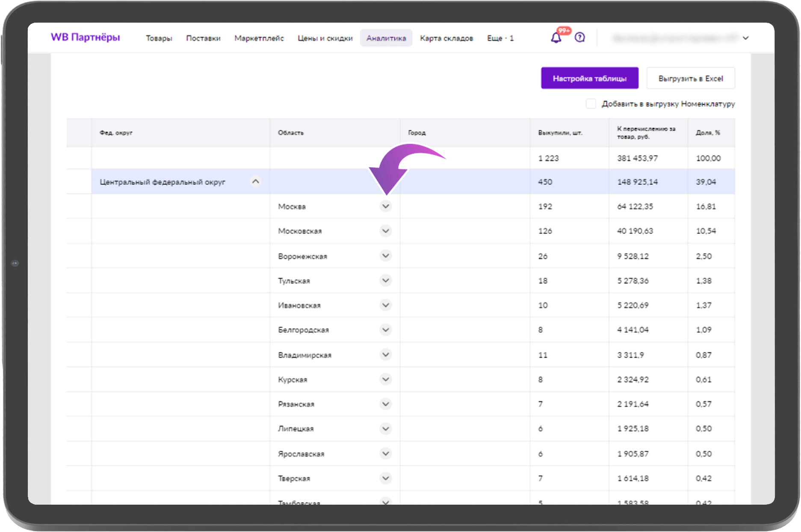Click the Выгрузить в Excel button
This screenshot has height=532, width=801.
pos(691,78)
